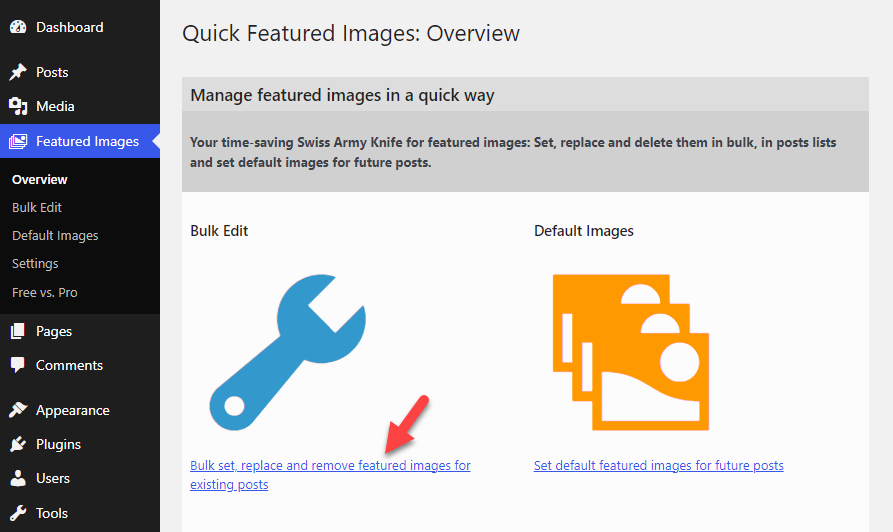Image resolution: width=893 pixels, height=532 pixels.
Task: Click the Comments speech bubble icon
Action: pos(18,365)
